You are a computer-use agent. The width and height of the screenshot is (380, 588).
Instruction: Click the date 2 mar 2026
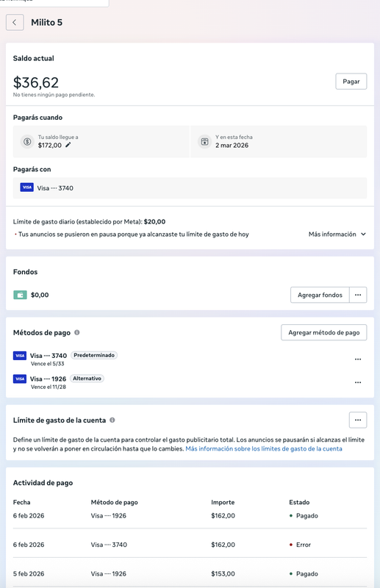[x=232, y=146]
